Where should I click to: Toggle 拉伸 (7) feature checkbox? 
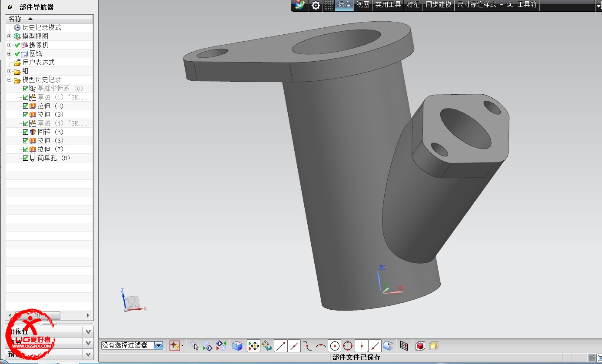click(26, 149)
